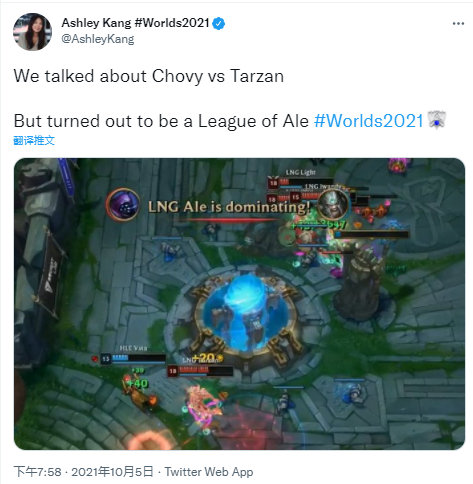Open the @AshleyKang handle link
Screen dimensions: 473x484
click(98, 39)
